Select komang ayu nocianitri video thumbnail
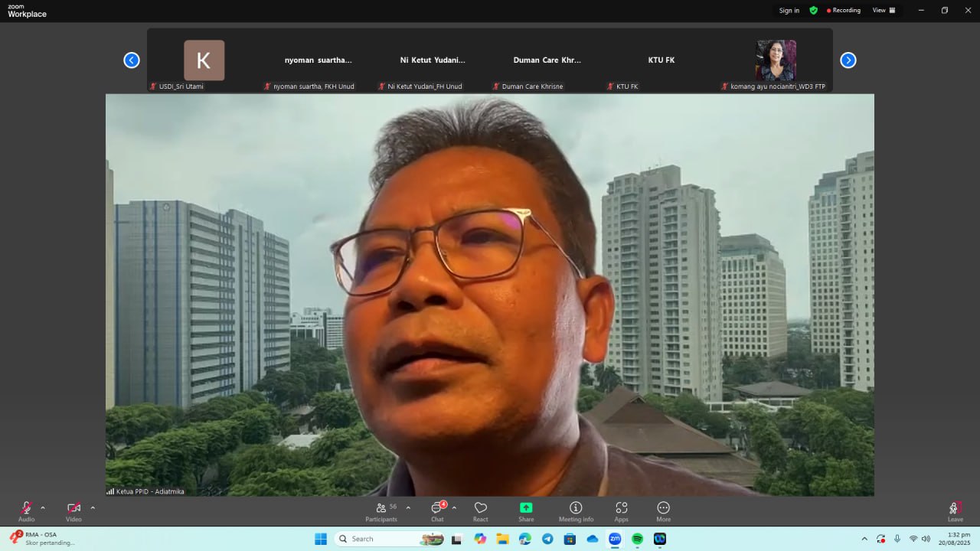 [776, 60]
